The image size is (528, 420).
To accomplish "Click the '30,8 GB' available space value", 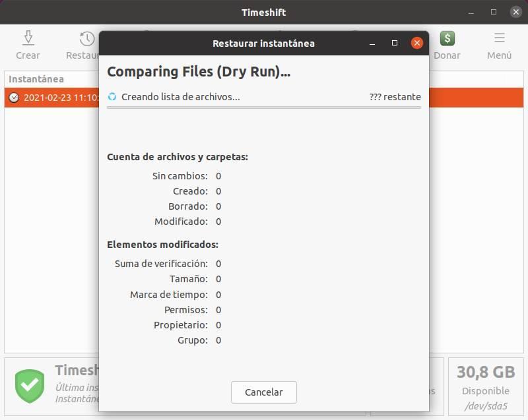I will (x=486, y=372).
